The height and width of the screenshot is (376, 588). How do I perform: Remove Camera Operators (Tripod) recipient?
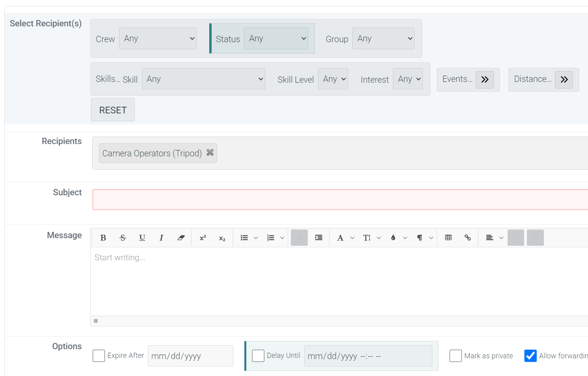tap(210, 152)
